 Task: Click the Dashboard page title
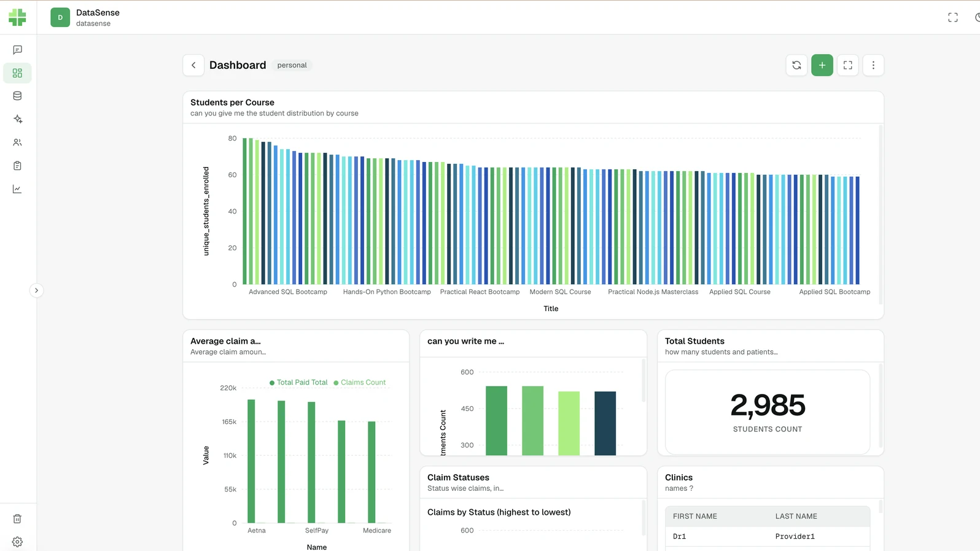238,65
